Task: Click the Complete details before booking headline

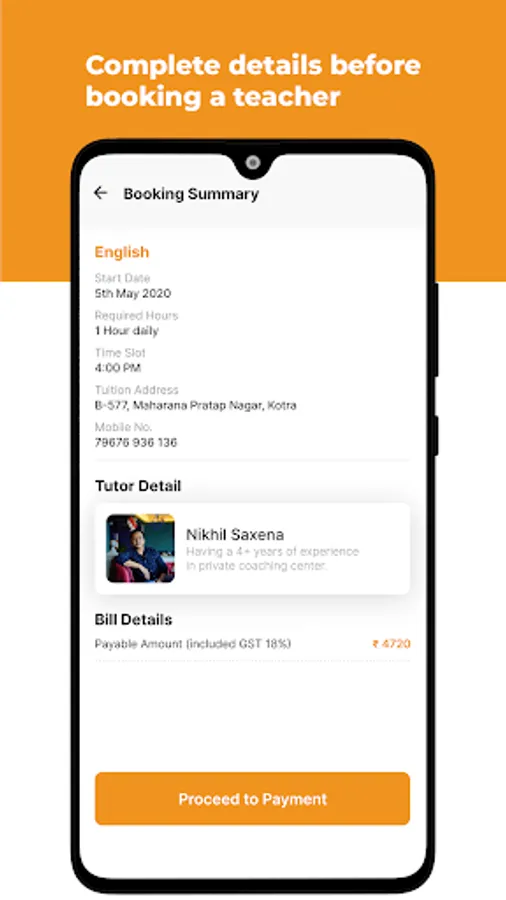Action: click(x=253, y=81)
